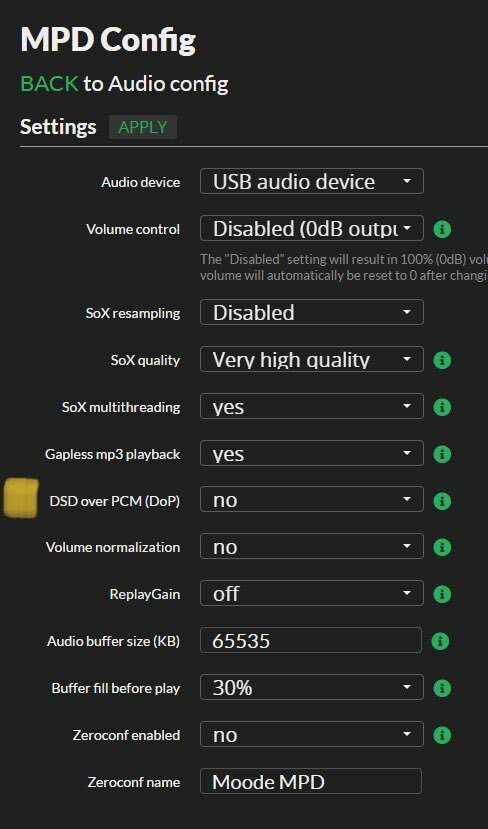Show info for Zeroconf enabled
Viewport: 488px width, 829px height.
point(442,735)
